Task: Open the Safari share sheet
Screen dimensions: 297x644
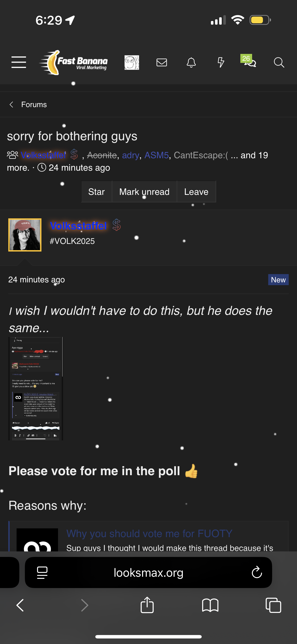Action: (147, 605)
